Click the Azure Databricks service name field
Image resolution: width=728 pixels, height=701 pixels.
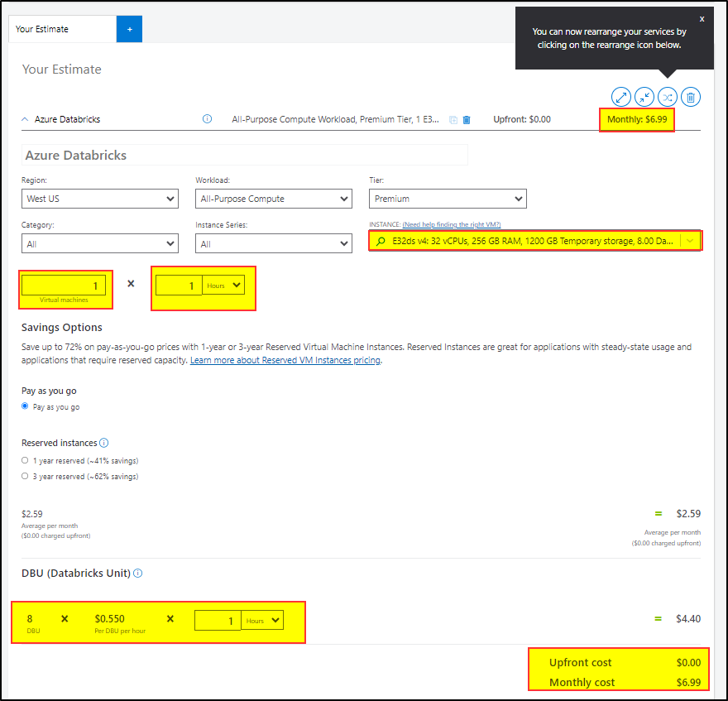pyautogui.click(x=245, y=155)
